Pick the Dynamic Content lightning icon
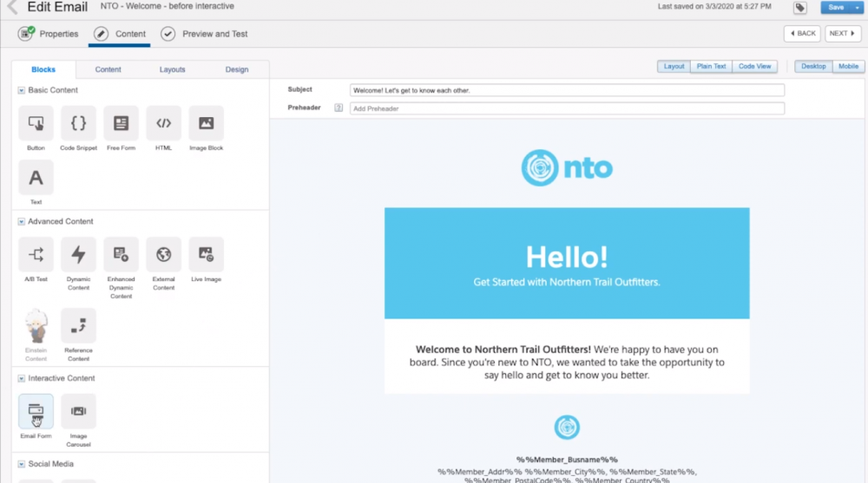The width and height of the screenshot is (868, 483). point(79,254)
